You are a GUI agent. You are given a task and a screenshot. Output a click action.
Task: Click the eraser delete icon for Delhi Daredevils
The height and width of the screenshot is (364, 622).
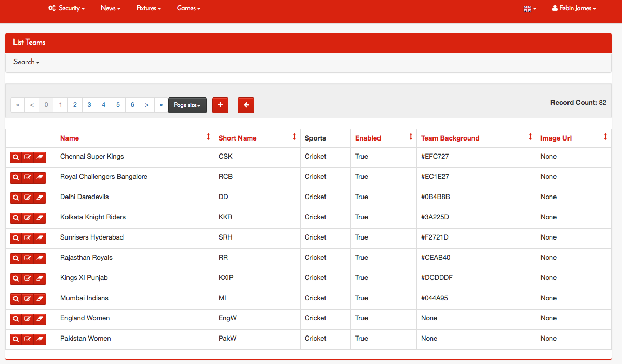[x=40, y=198]
